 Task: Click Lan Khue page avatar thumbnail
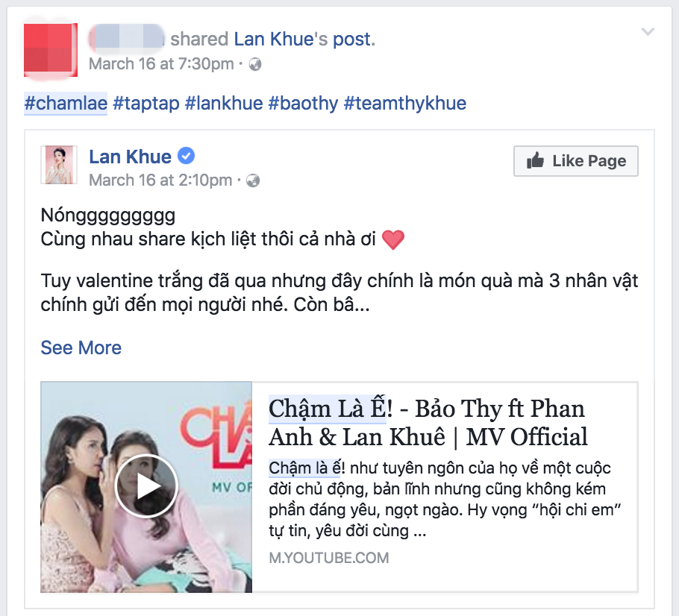pos(59,165)
